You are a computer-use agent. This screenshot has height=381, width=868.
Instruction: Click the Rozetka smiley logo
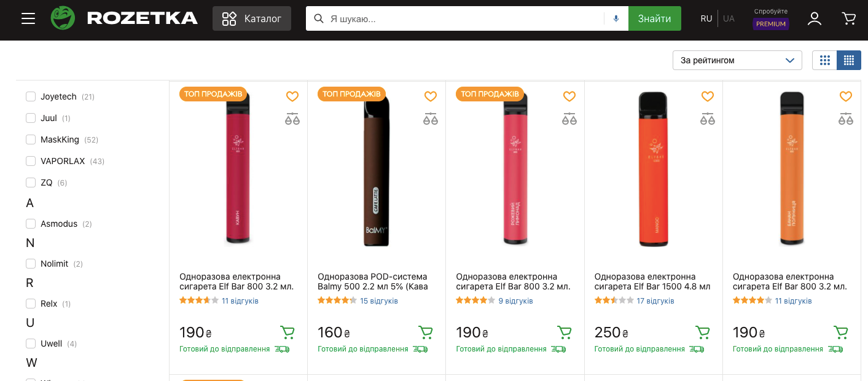pos(63,18)
